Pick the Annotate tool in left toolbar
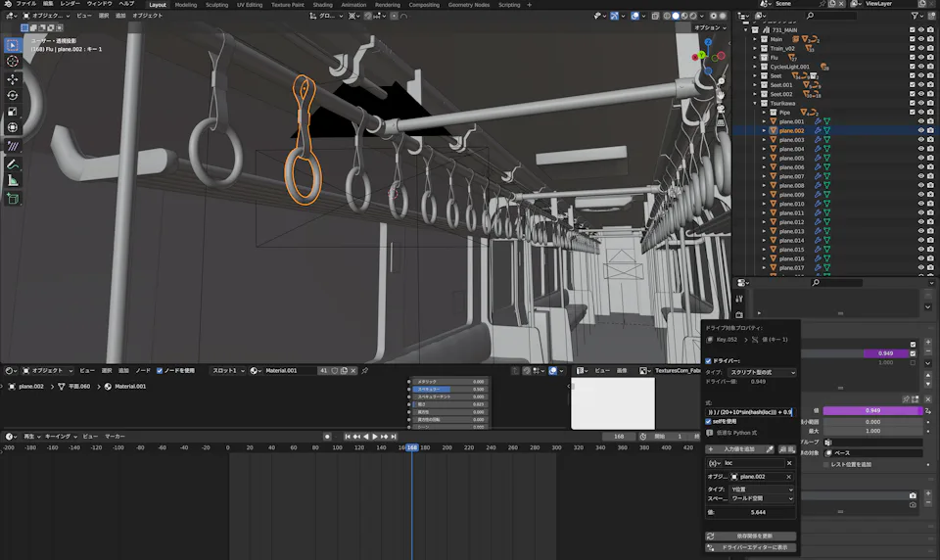 pyautogui.click(x=13, y=163)
